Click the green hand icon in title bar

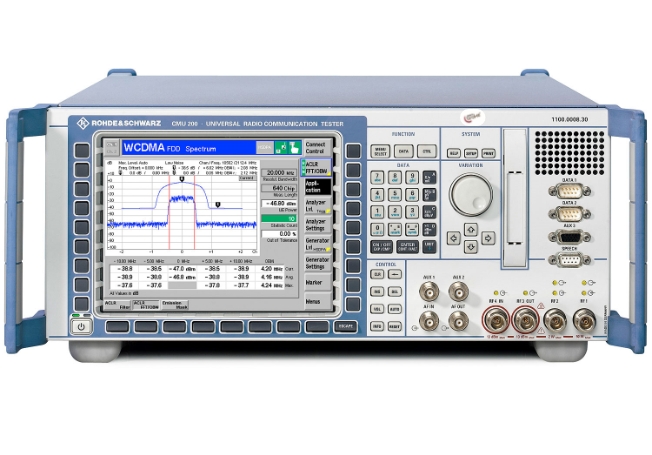295,148
